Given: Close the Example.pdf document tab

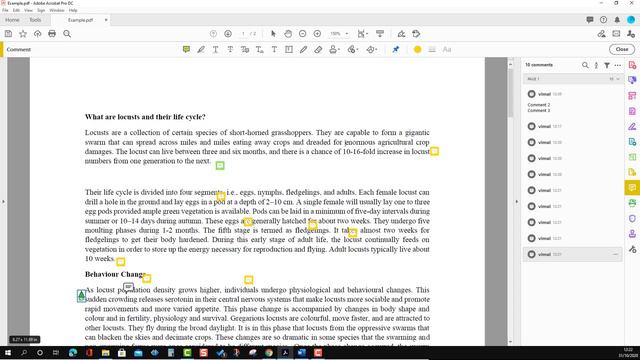Looking at the screenshot, I should (x=106, y=20).
